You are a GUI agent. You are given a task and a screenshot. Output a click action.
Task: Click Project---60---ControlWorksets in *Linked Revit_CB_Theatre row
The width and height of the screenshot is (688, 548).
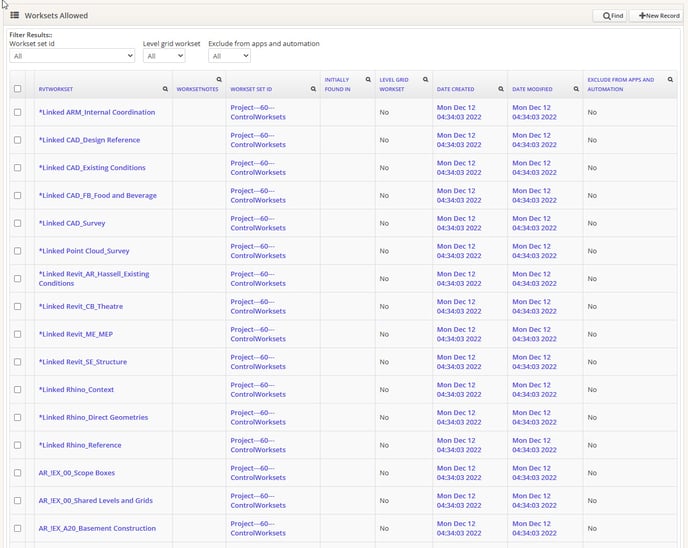point(258,306)
